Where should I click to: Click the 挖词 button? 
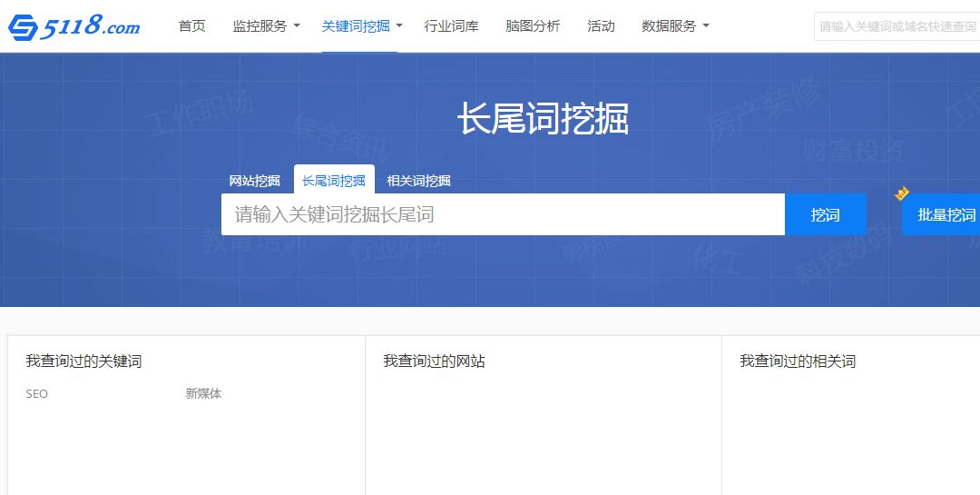coord(826,214)
